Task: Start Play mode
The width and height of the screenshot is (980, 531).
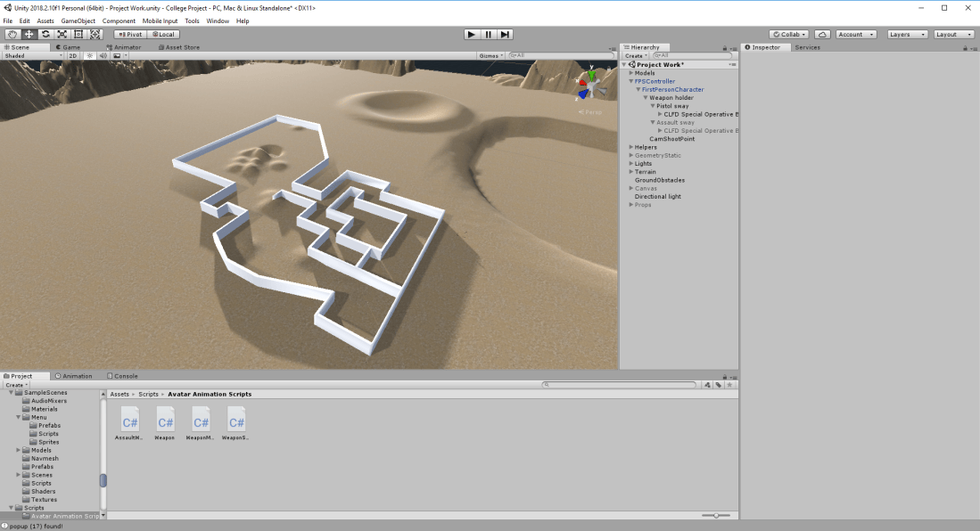Action: (471, 35)
